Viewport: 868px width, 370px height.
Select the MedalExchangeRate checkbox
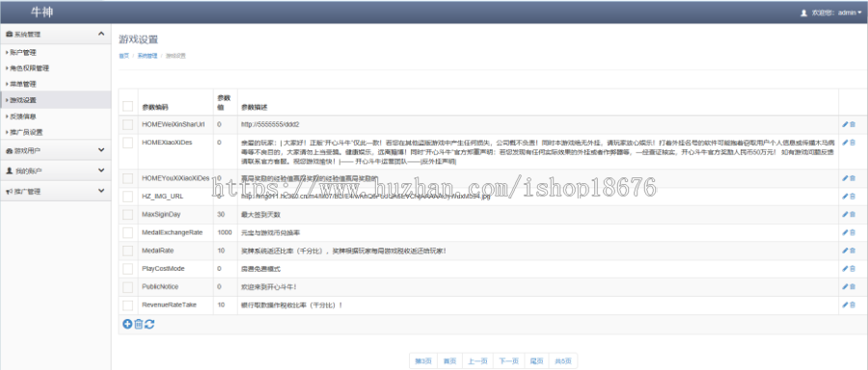[128, 232]
